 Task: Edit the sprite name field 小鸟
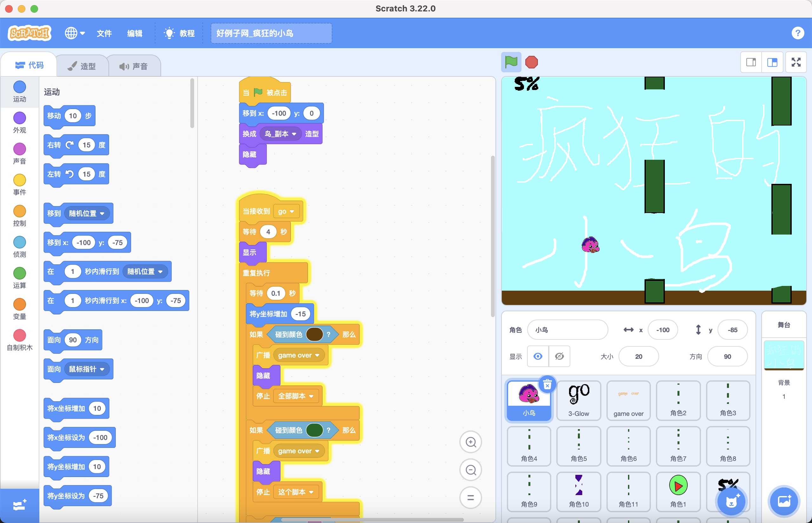click(x=567, y=329)
